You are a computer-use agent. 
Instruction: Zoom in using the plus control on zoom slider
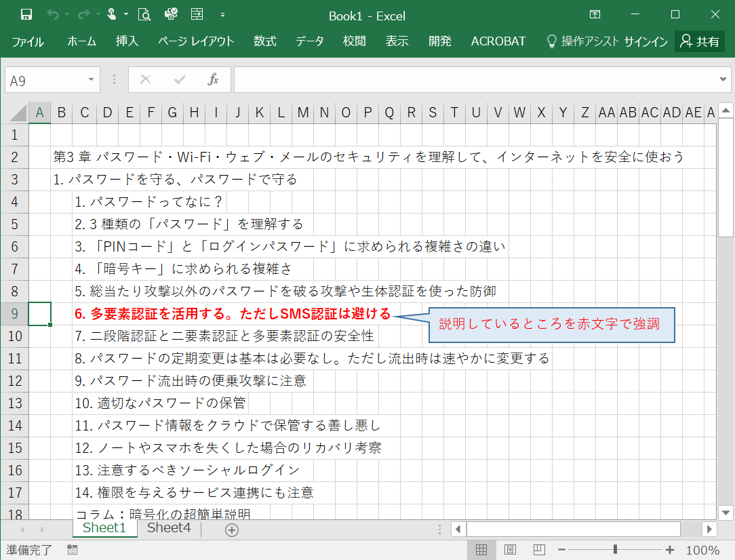pos(670,550)
